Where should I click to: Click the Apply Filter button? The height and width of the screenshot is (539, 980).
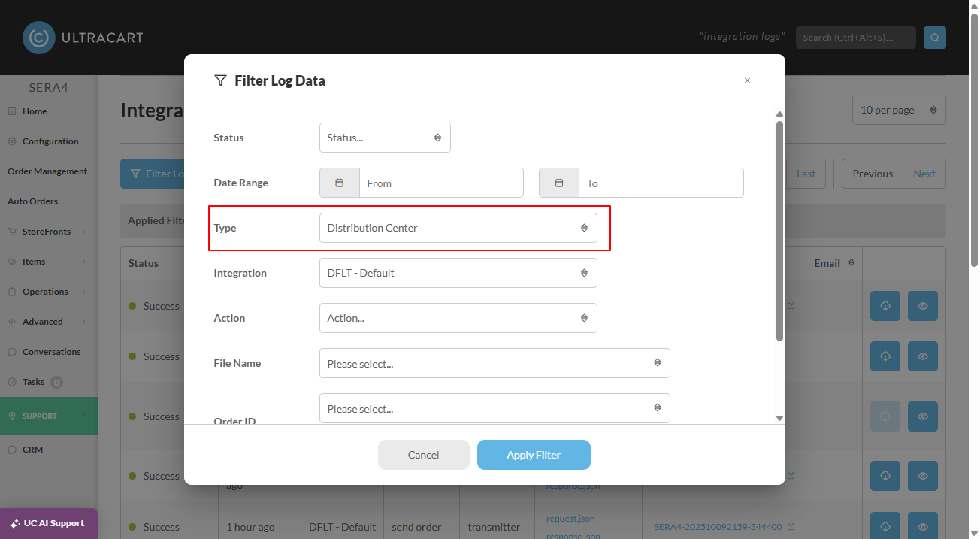534,455
